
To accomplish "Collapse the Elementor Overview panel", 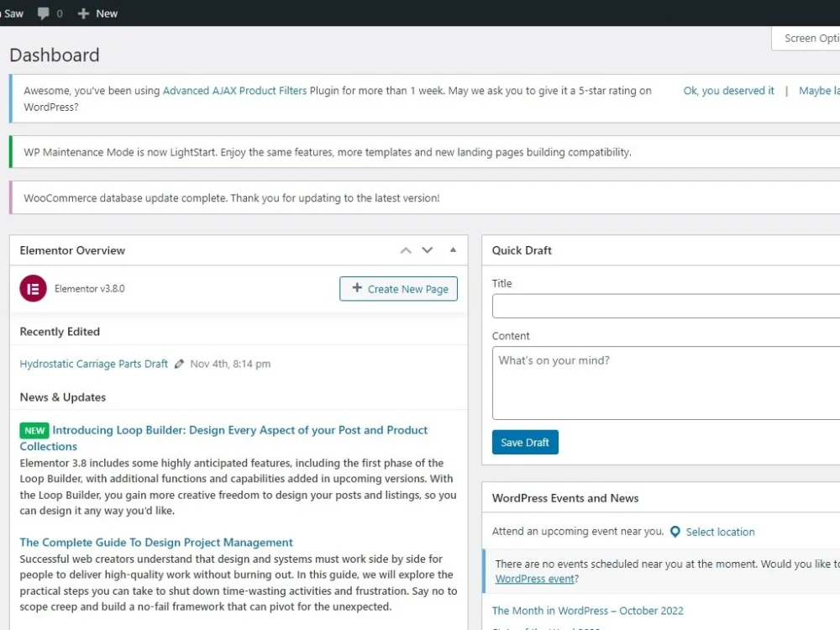I will point(454,249).
